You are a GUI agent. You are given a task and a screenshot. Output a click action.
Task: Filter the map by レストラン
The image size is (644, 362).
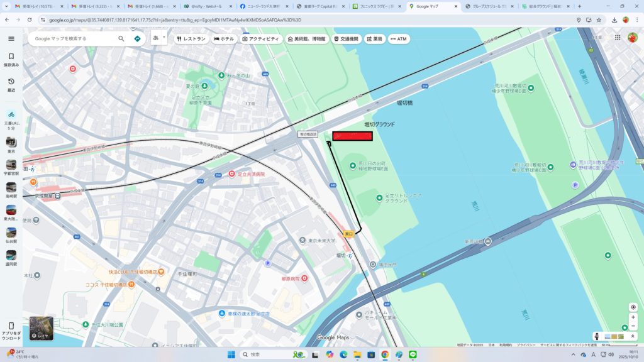191,39
